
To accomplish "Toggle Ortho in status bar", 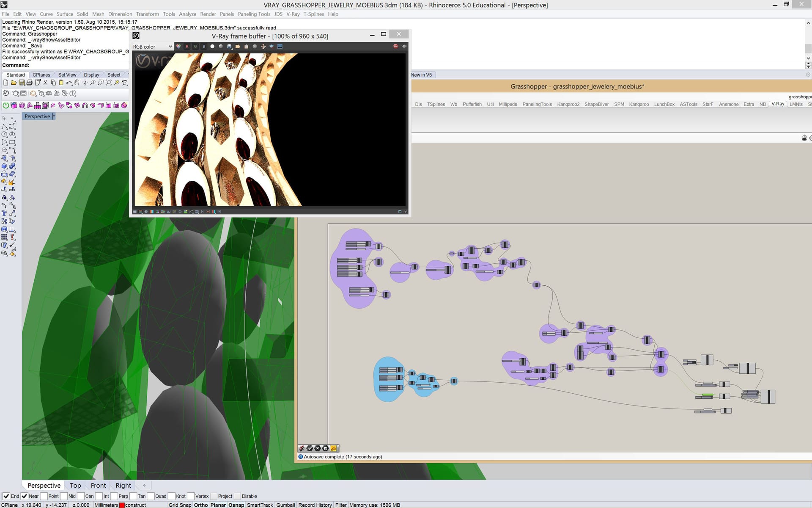I will click(201, 505).
